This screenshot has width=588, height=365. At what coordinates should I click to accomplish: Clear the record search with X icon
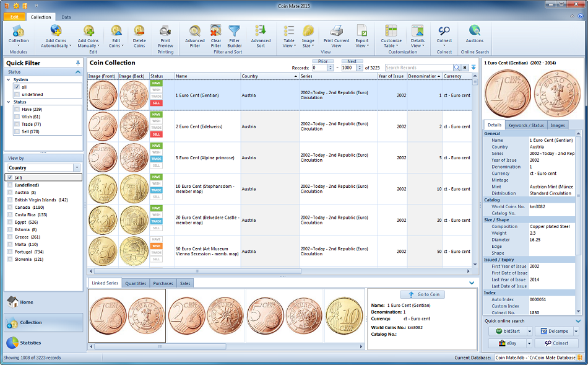(x=465, y=68)
